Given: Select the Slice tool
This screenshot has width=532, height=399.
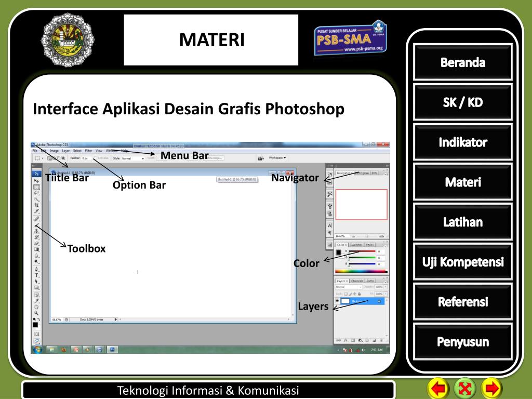Looking at the screenshot, I should point(36,211).
